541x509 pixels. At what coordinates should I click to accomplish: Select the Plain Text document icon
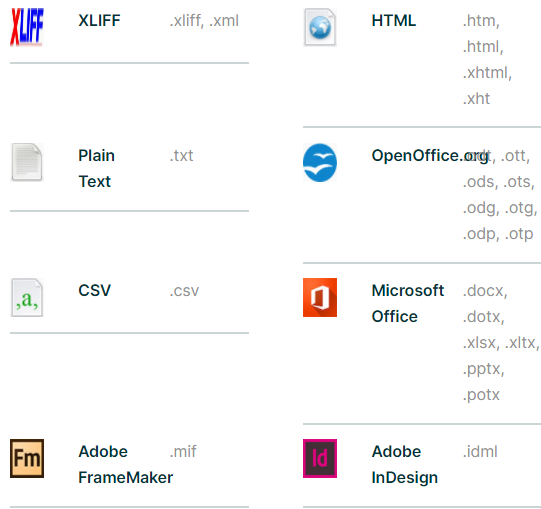27,162
